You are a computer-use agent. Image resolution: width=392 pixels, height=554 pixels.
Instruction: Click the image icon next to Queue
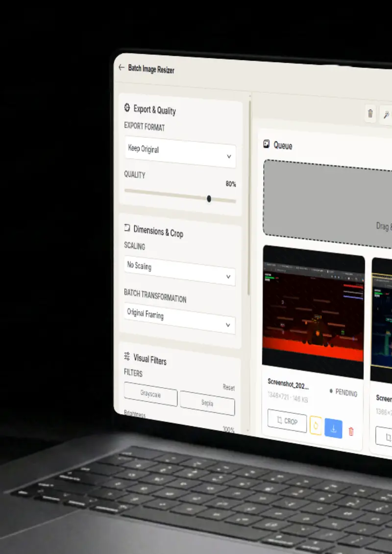[267, 144]
